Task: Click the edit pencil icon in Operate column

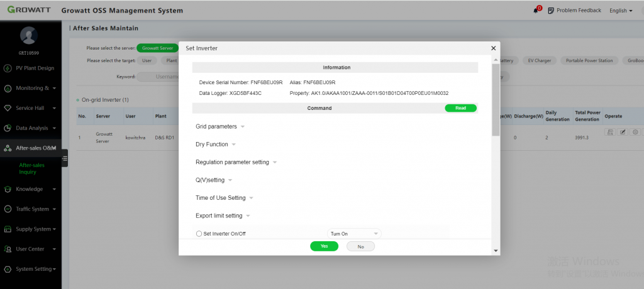Action: tap(623, 132)
